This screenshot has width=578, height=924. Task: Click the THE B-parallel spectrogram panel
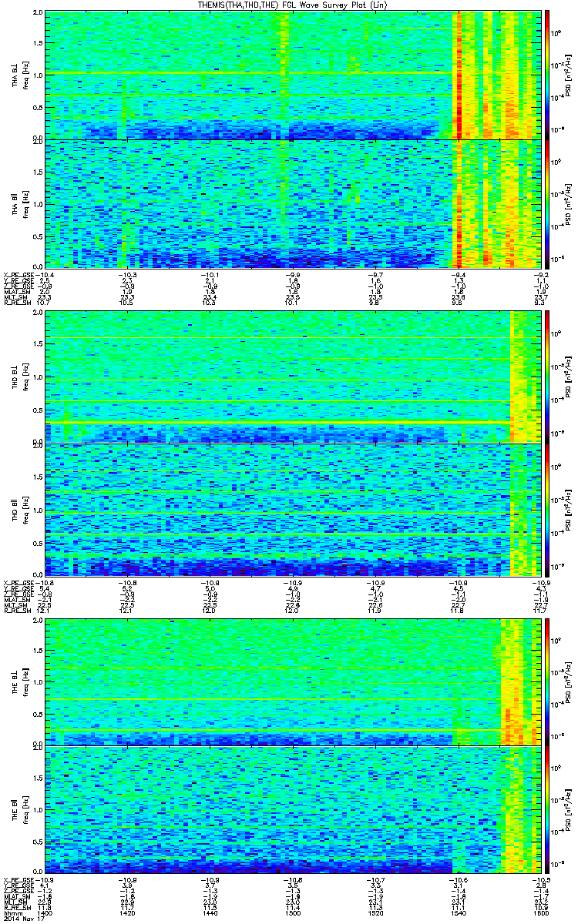click(x=291, y=809)
